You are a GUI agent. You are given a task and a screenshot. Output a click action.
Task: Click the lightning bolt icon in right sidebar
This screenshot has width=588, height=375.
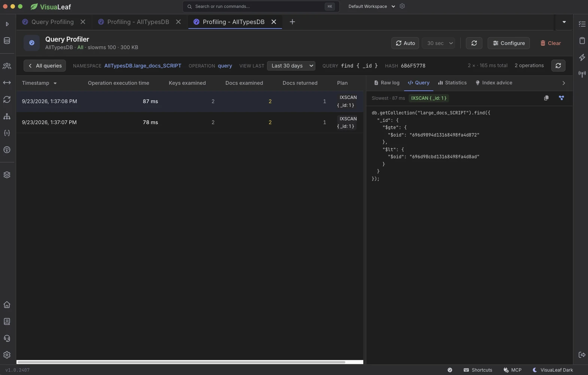(582, 57)
